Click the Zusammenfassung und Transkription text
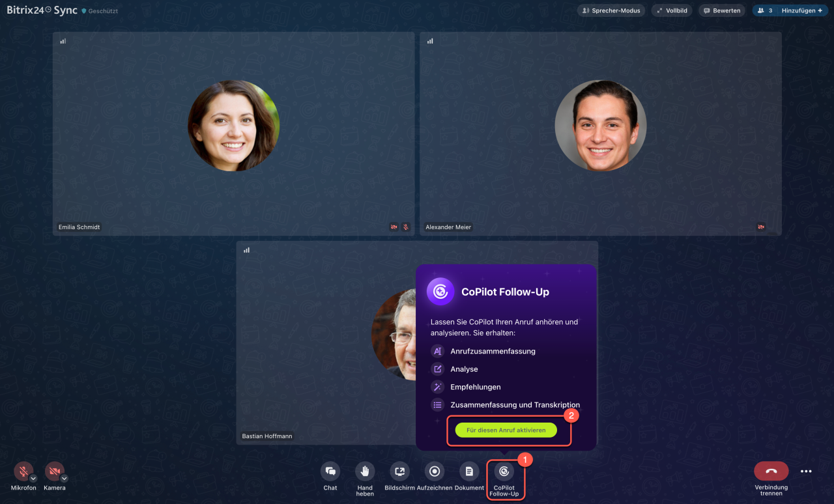 [x=515, y=404]
